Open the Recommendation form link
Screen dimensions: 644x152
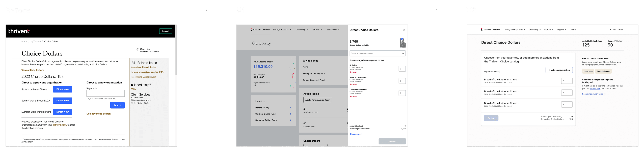pyautogui.click(x=594, y=94)
